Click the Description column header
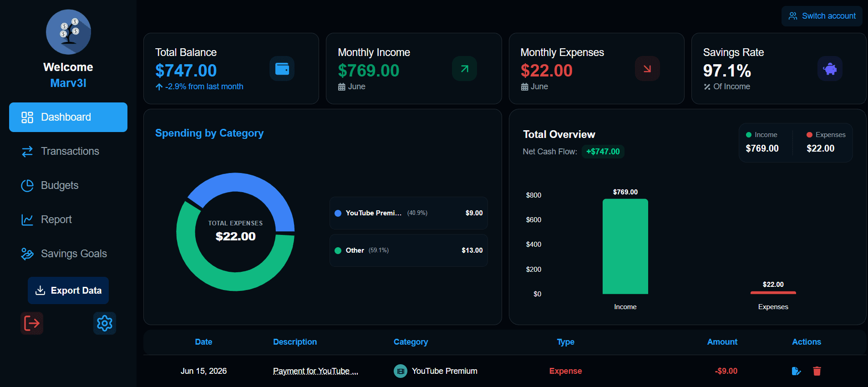 295,342
